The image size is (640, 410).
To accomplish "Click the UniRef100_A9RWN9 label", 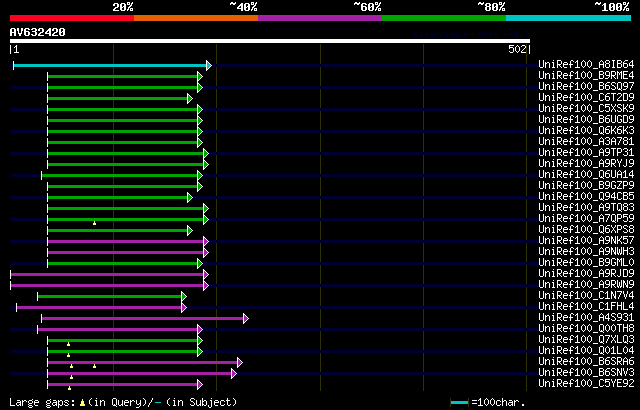I will point(586,285).
